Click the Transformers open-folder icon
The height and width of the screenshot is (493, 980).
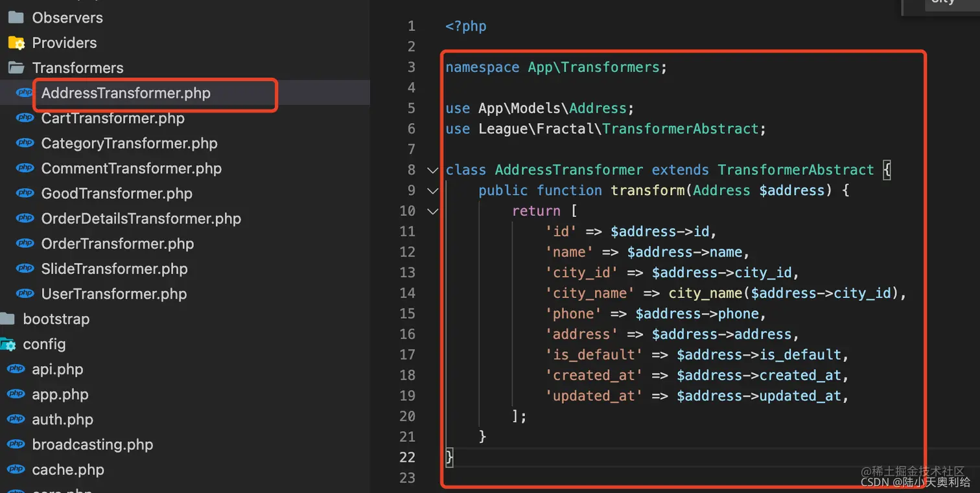(x=16, y=68)
